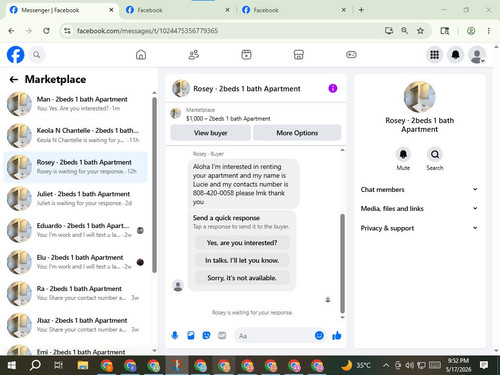This screenshot has height=375, width=500.
Task: Click Rosey's large profile picture in right panel
Action: coord(419,97)
